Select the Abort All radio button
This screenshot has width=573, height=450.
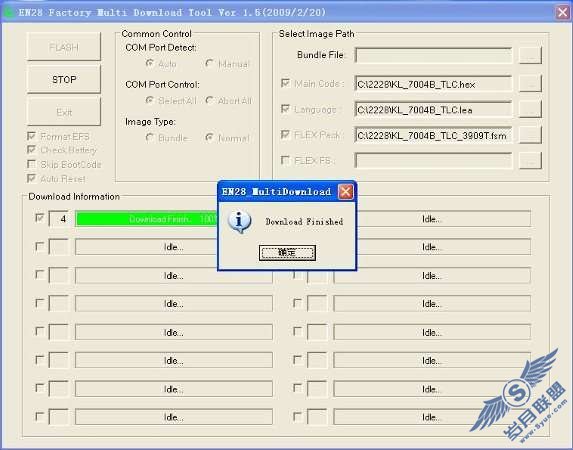209,100
